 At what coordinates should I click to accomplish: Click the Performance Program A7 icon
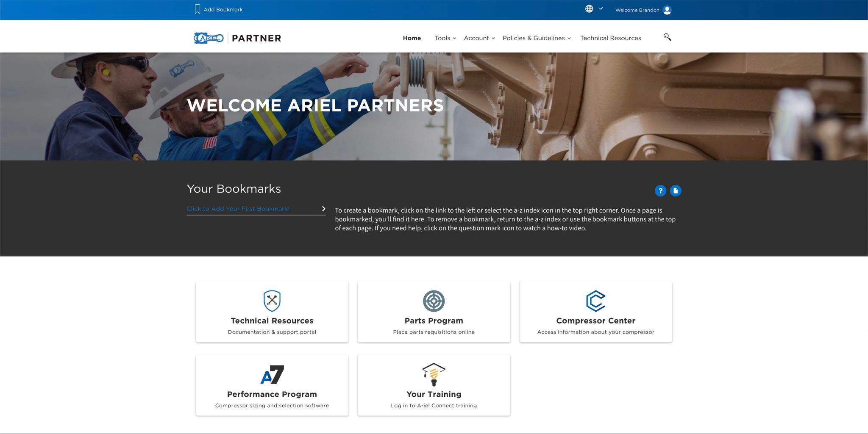click(x=272, y=375)
